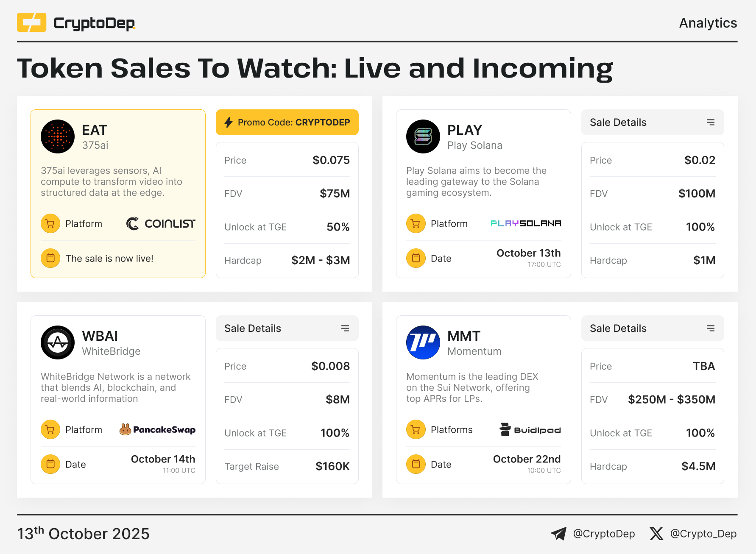
Task: Click the PancakeSwap platform logo
Action: click(158, 430)
